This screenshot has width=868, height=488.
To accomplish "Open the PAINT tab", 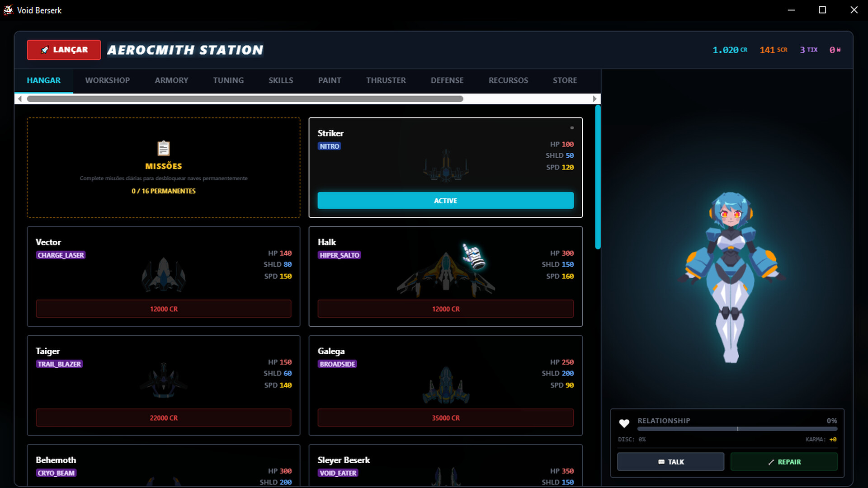I will click(330, 80).
